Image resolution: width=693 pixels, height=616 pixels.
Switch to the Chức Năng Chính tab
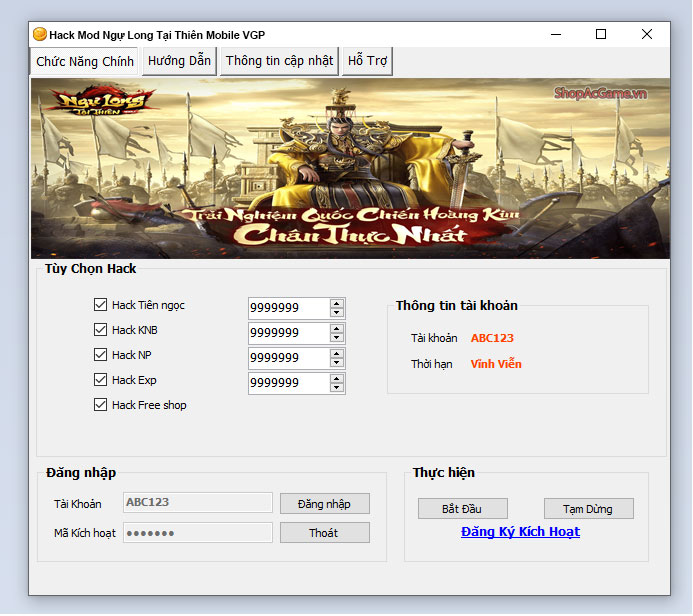[84, 61]
